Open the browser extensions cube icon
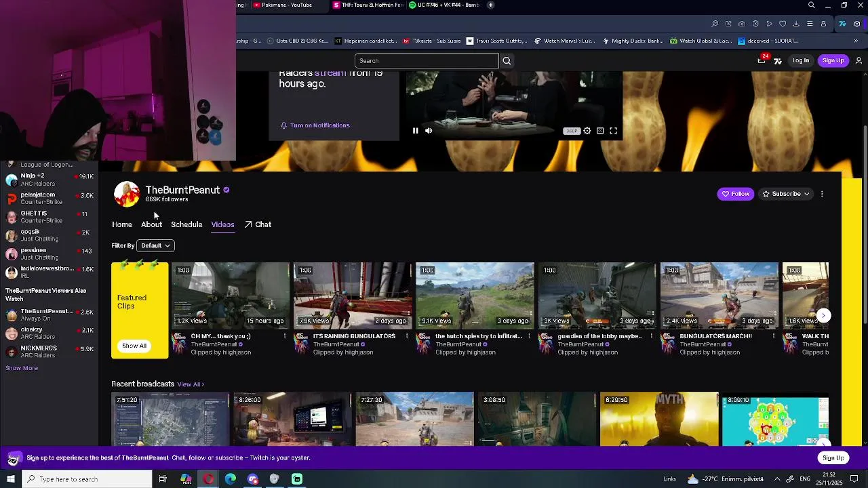Screen dimensions: 868x488 coord(857,24)
